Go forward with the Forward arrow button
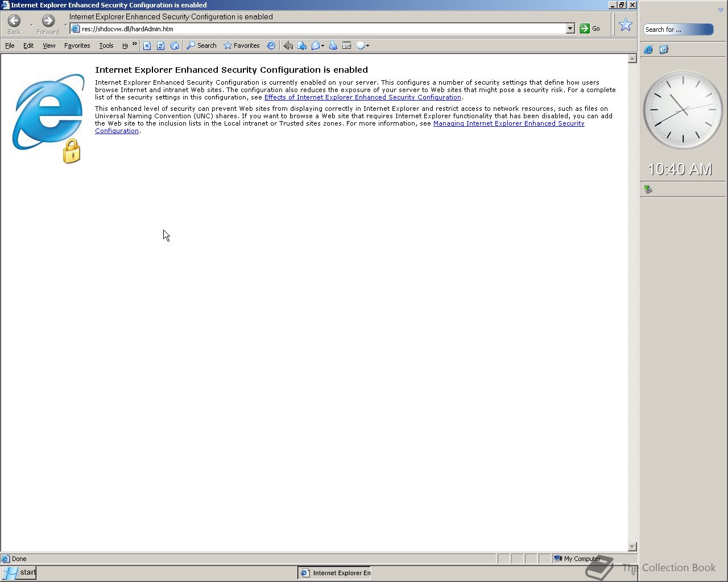The width and height of the screenshot is (728, 582). (48, 24)
